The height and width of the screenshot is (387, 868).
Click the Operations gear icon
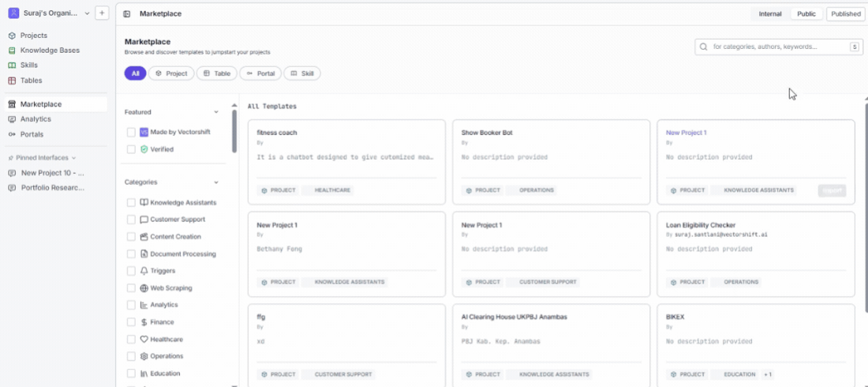pos(144,356)
